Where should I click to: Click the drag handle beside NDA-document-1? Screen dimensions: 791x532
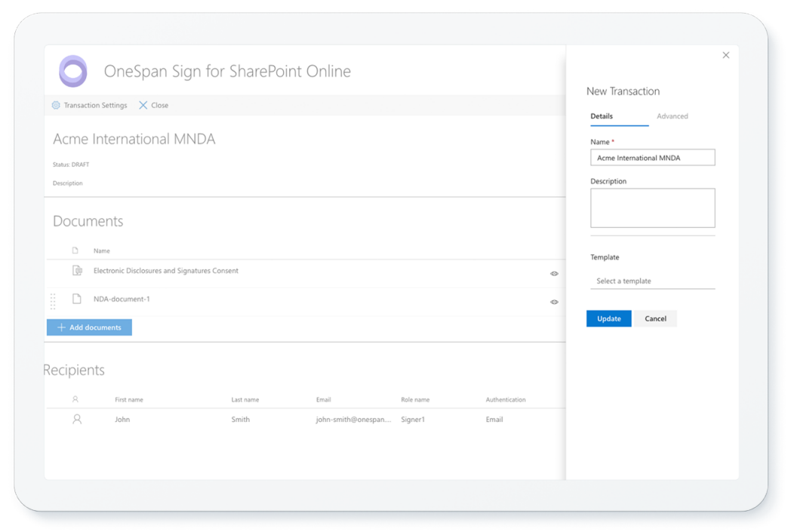pyautogui.click(x=53, y=301)
